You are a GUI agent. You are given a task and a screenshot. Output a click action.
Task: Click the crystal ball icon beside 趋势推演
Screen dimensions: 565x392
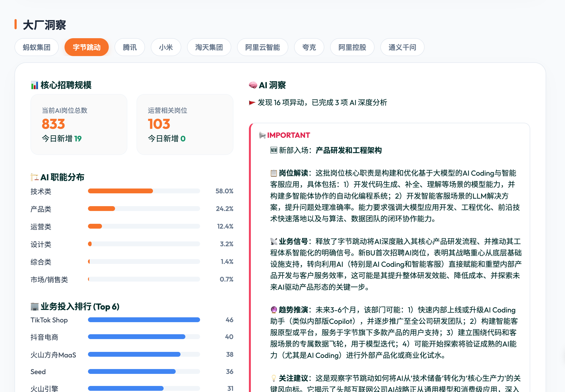click(x=274, y=310)
